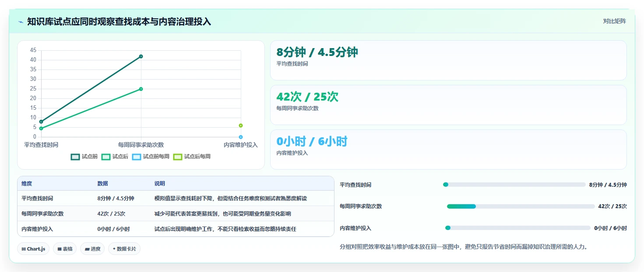Click the explanation starting with 试点后出现明确维护工作
644x272 pixels.
[225, 229]
